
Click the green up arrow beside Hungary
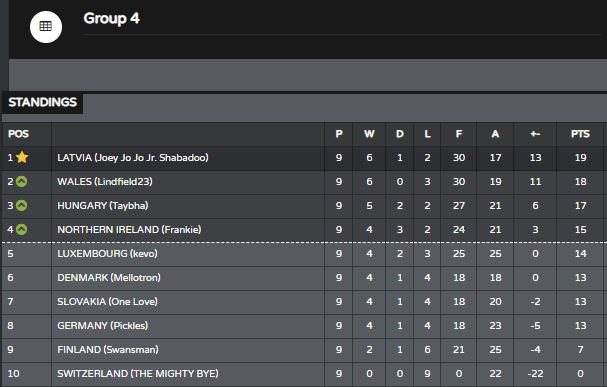tap(22, 205)
